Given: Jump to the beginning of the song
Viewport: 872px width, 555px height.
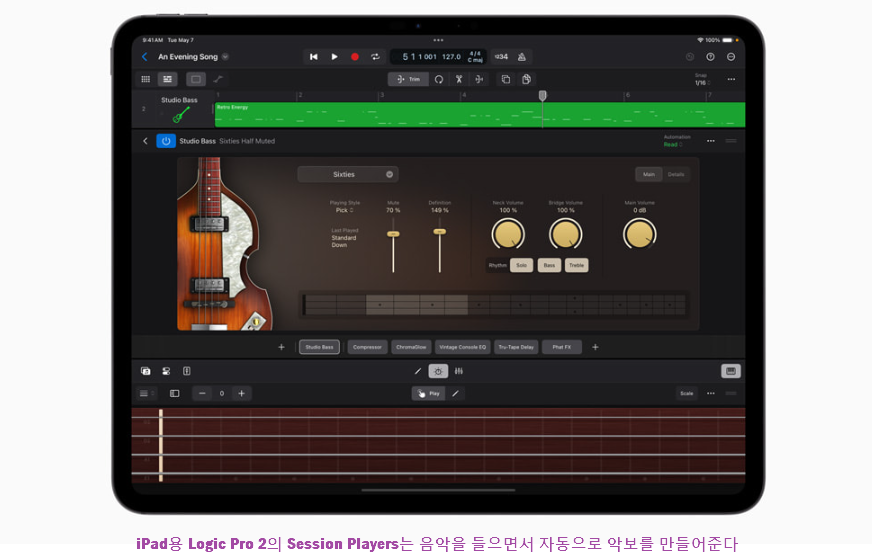Looking at the screenshot, I should click(x=314, y=57).
